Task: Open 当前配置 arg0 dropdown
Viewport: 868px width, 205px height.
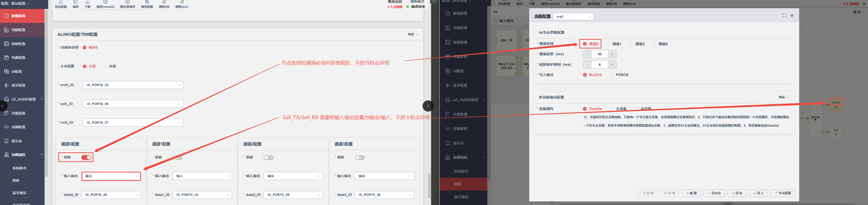Action: click(x=573, y=17)
